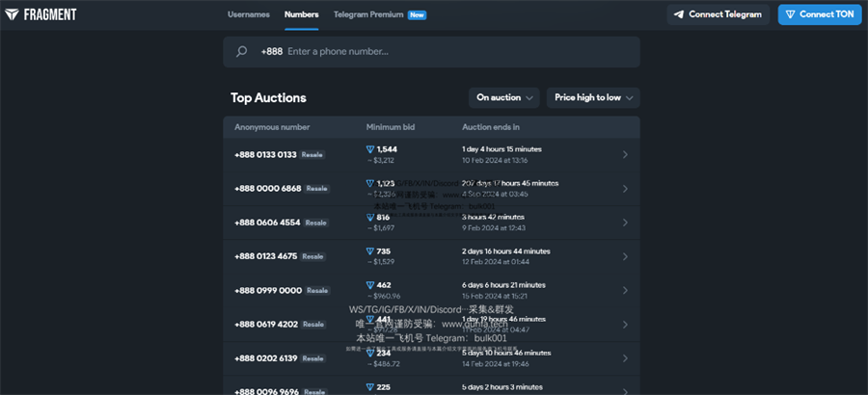This screenshot has width=868, height=395.
Task: Click the Minimum bid column header
Action: (391, 127)
